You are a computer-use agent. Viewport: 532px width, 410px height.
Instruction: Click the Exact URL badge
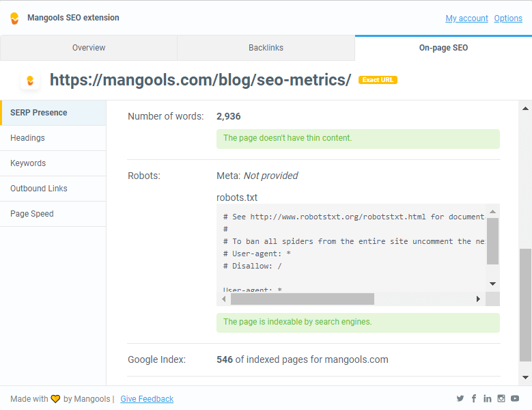pos(378,80)
